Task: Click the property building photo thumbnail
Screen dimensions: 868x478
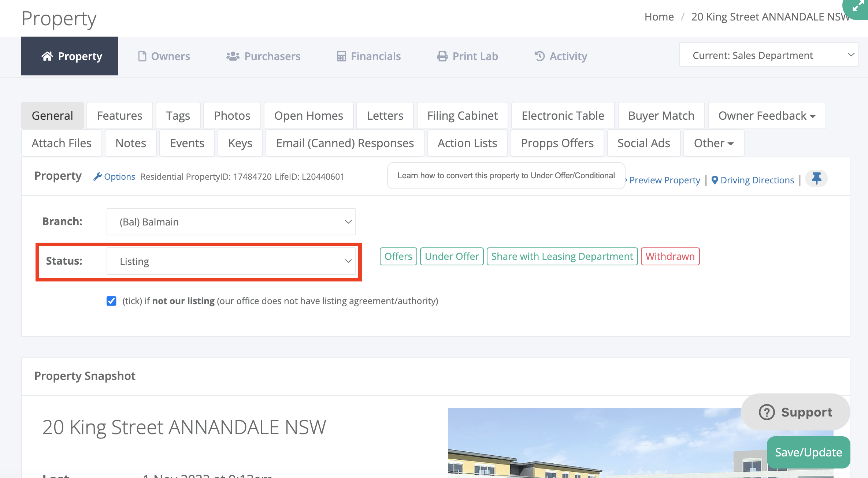Action: point(641,443)
